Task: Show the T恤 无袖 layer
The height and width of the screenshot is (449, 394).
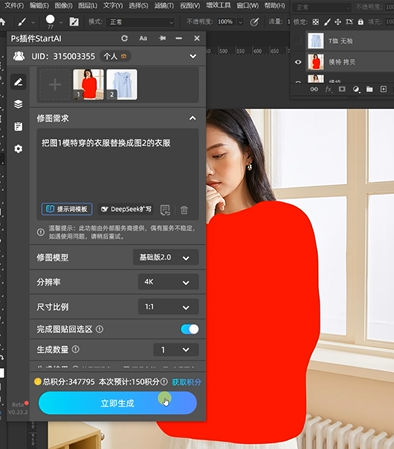Action: [298, 41]
